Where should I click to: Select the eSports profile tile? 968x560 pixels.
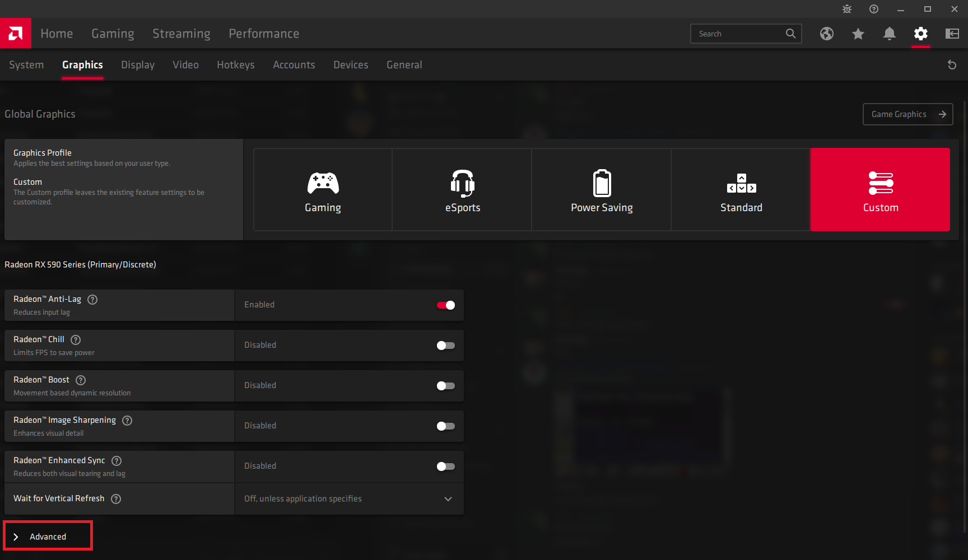[x=462, y=189]
